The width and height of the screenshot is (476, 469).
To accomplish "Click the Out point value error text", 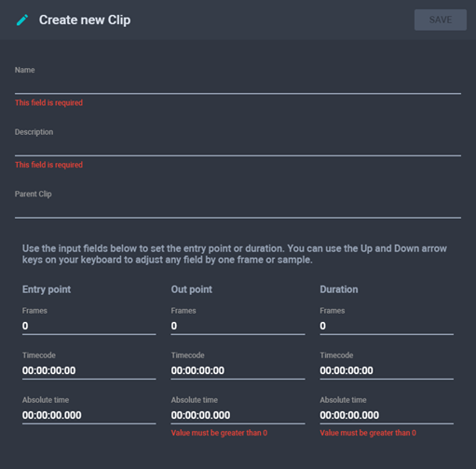I will pyautogui.click(x=219, y=433).
